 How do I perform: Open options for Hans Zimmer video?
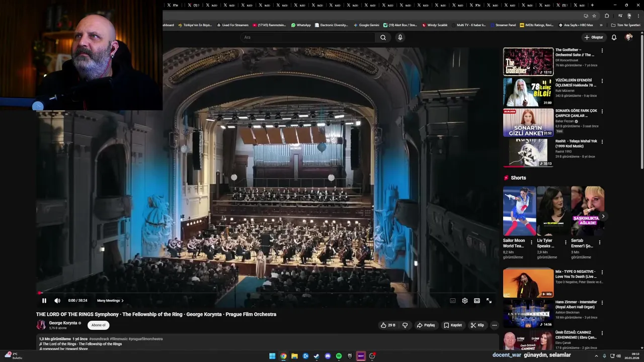602,303
